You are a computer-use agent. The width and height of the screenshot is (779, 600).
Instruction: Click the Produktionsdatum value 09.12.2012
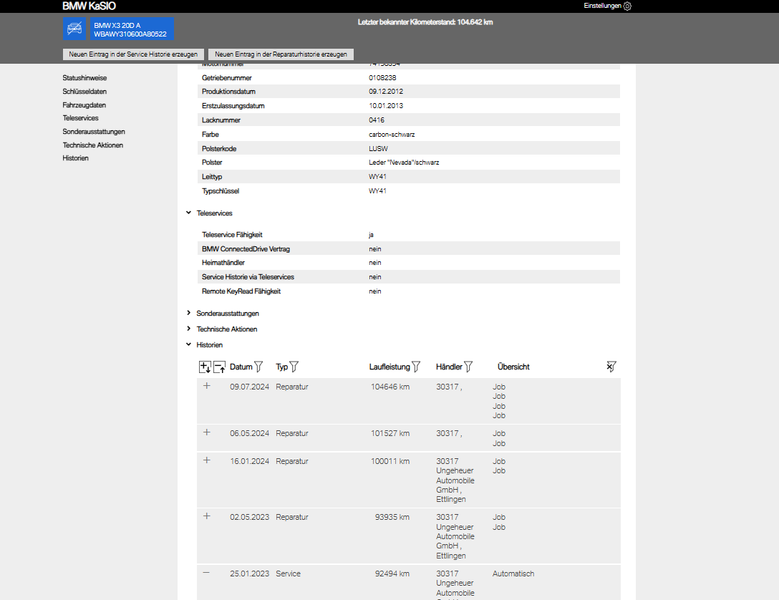click(386, 91)
